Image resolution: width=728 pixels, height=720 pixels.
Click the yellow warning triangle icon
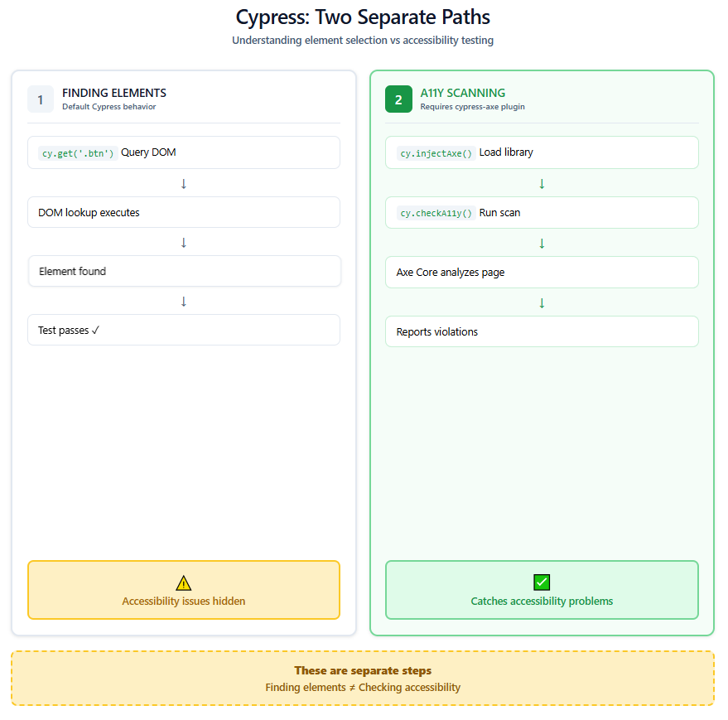(x=184, y=583)
